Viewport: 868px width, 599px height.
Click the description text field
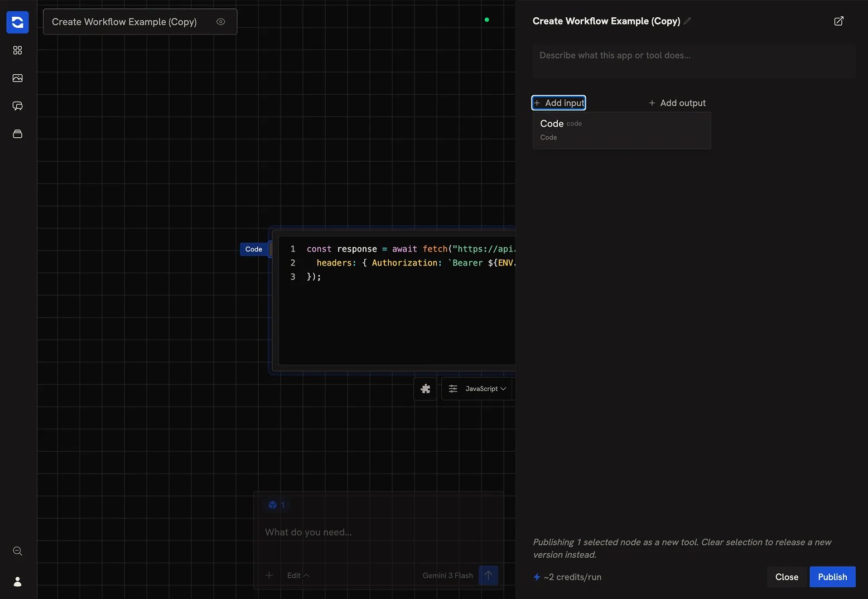click(693, 61)
